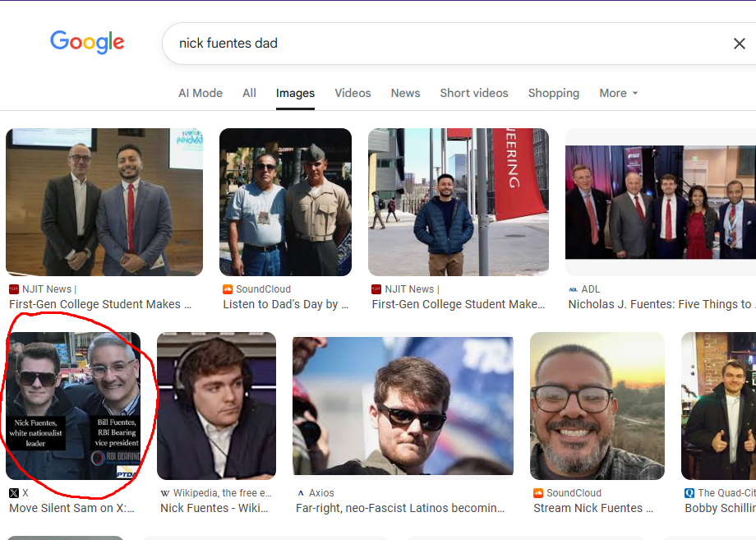Click 'ADL' source label

click(x=591, y=289)
